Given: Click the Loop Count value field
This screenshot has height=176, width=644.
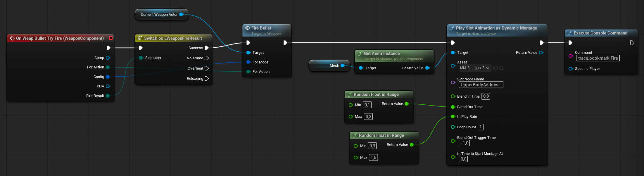Looking at the screenshot, I should (x=480, y=127).
